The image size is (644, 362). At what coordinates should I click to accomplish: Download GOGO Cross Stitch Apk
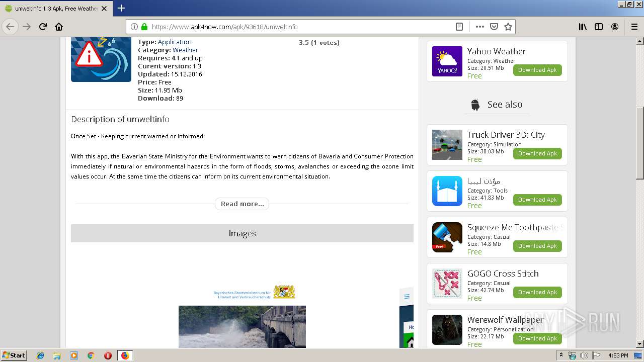(537, 292)
